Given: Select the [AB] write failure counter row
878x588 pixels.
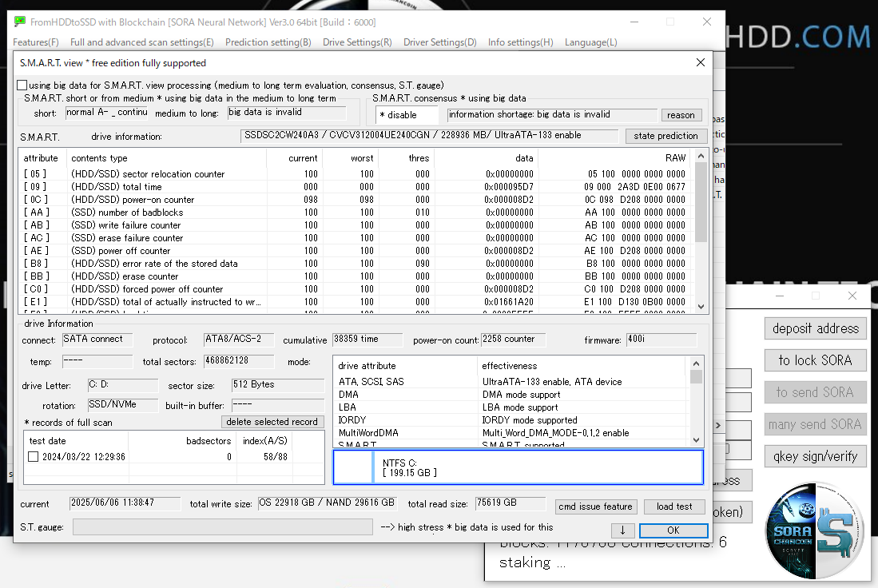Looking at the screenshot, I should (x=356, y=225).
